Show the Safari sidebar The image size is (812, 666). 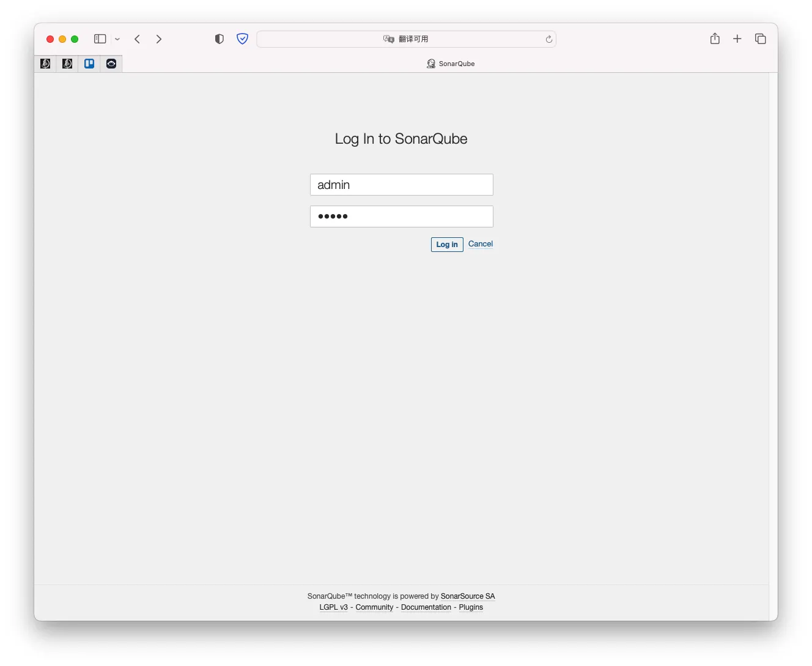coord(100,39)
